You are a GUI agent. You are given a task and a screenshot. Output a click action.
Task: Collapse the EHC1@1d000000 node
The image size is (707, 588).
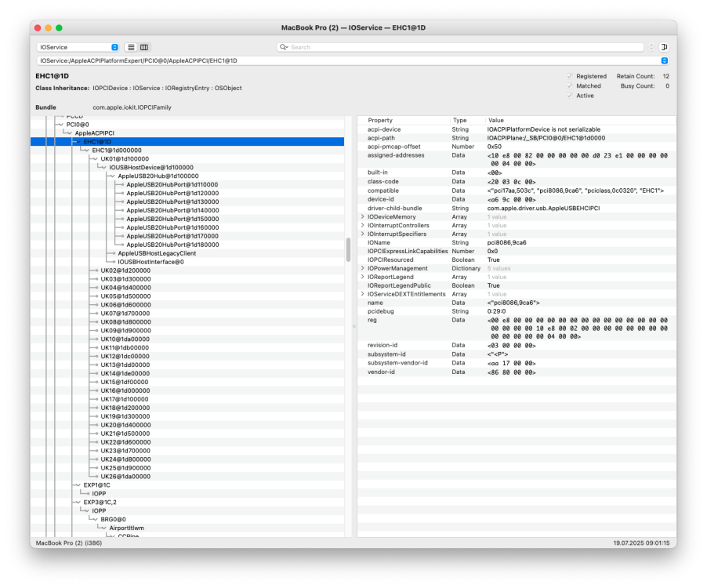[86, 151]
